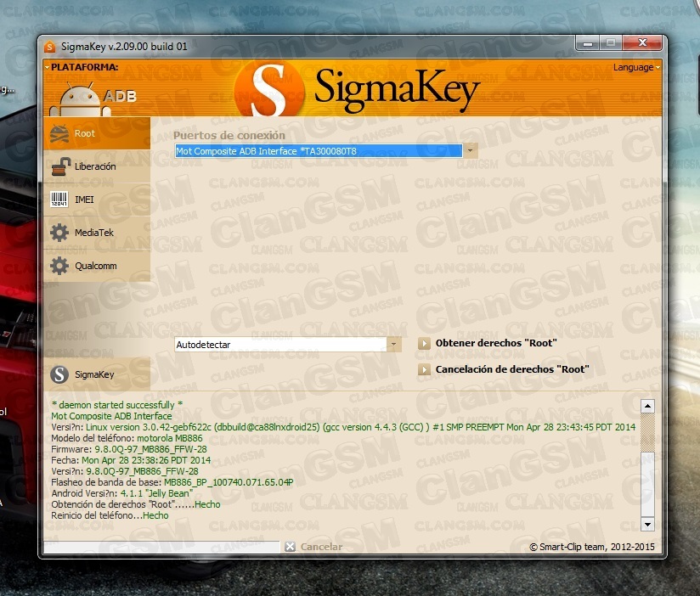Click log line "* daemon started successfully *"
Screen dimensions: 700x596
[x=117, y=405]
